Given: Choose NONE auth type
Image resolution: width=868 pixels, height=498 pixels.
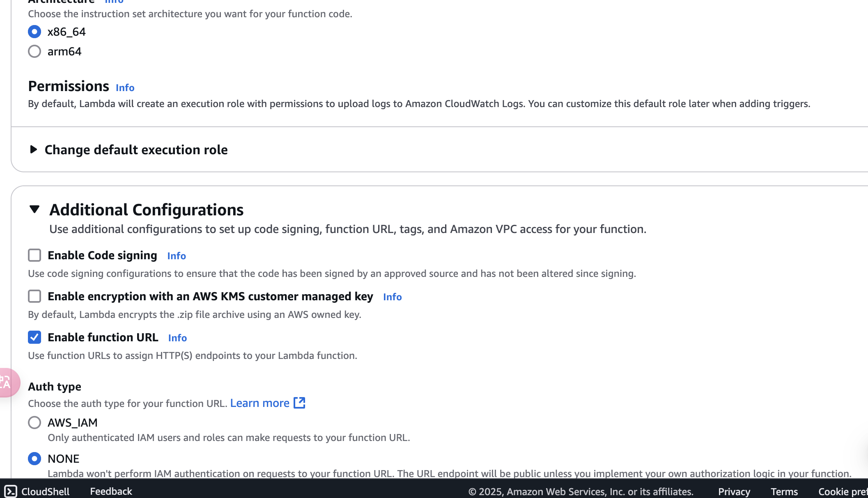Looking at the screenshot, I should pyautogui.click(x=34, y=459).
